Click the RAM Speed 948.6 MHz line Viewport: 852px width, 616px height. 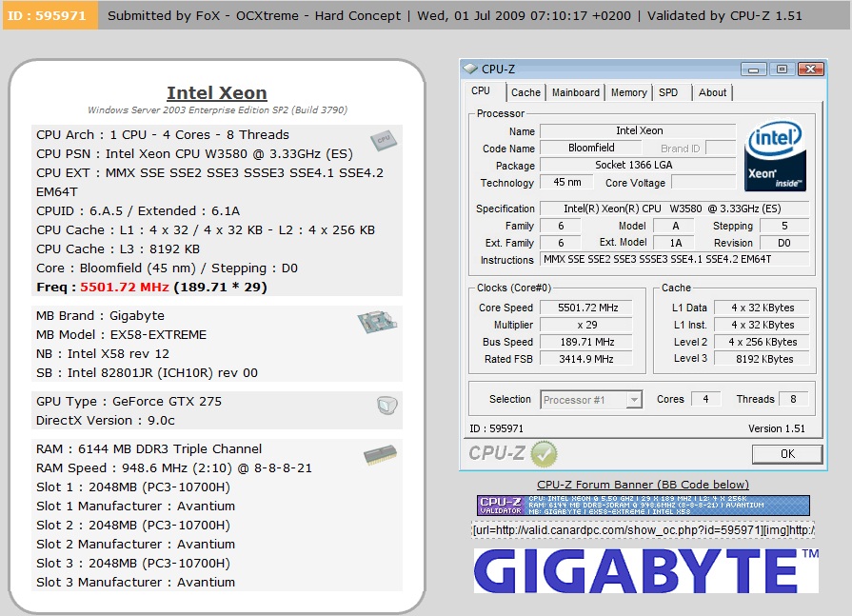click(x=174, y=468)
